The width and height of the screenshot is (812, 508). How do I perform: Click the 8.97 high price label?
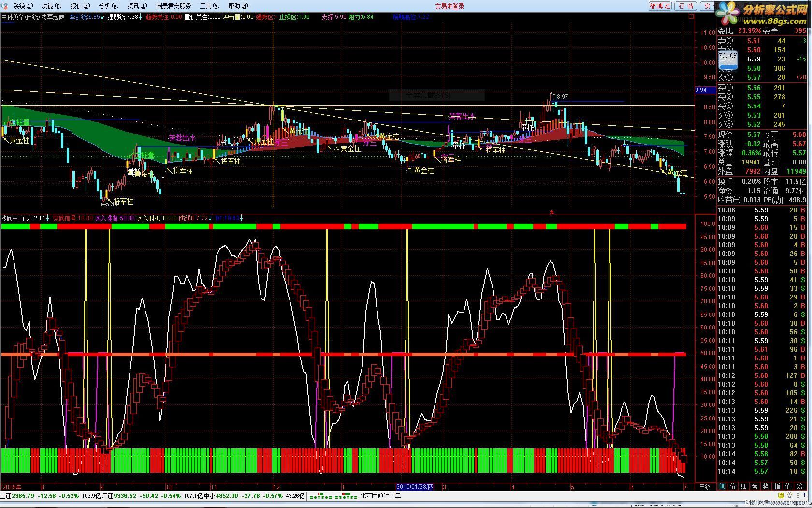(x=562, y=97)
